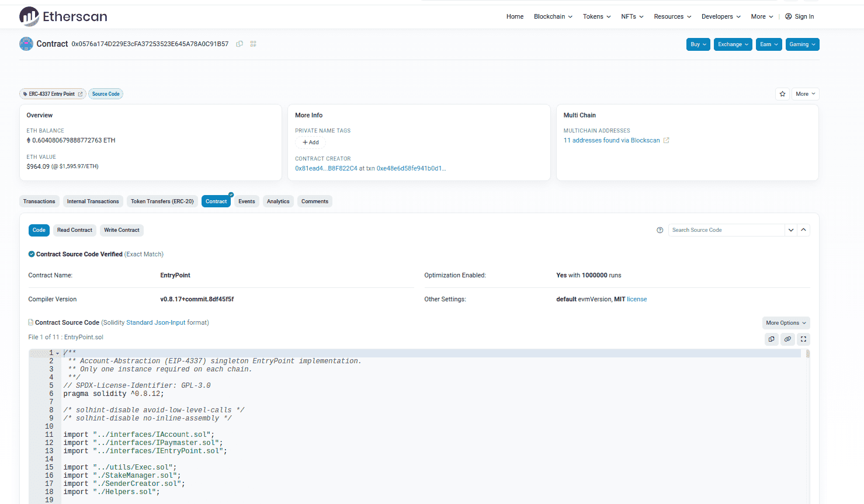
Task: Open the Standard Json-Input format link
Action: point(156,322)
